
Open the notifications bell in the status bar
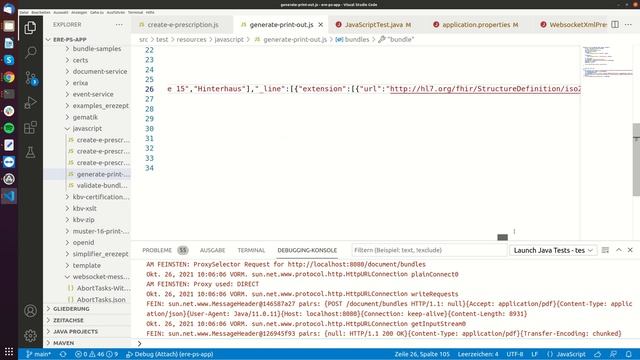pos(629,354)
